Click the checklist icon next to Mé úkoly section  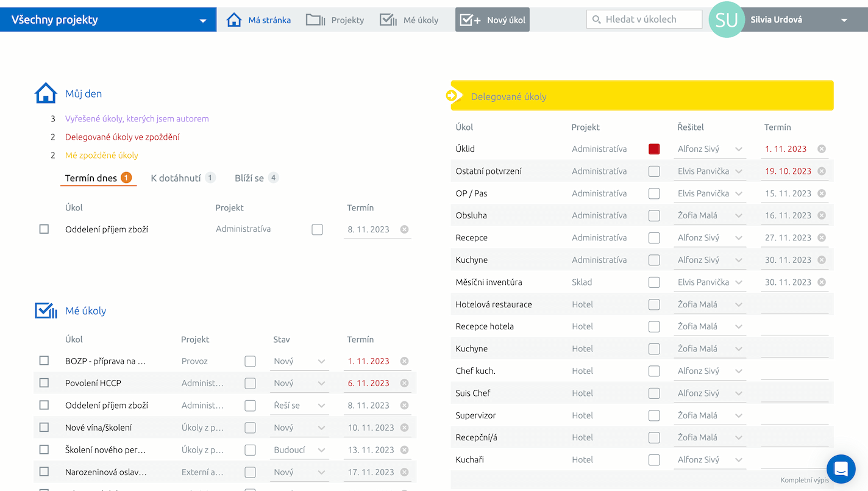tap(46, 310)
